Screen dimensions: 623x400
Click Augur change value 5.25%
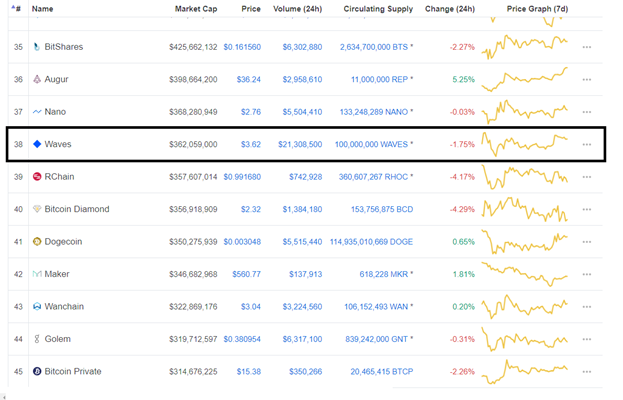(x=464, y=80)
